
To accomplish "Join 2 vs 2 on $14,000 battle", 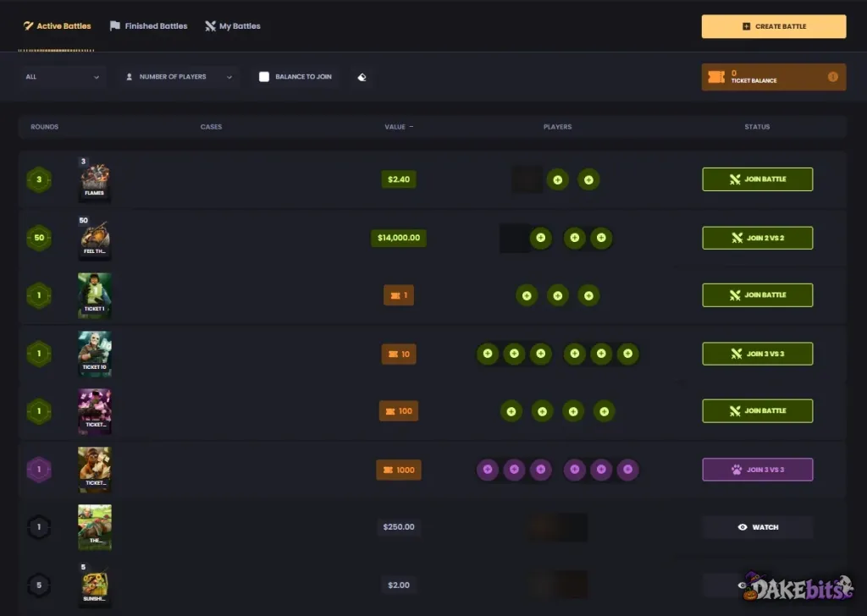I will coord(758,238).
